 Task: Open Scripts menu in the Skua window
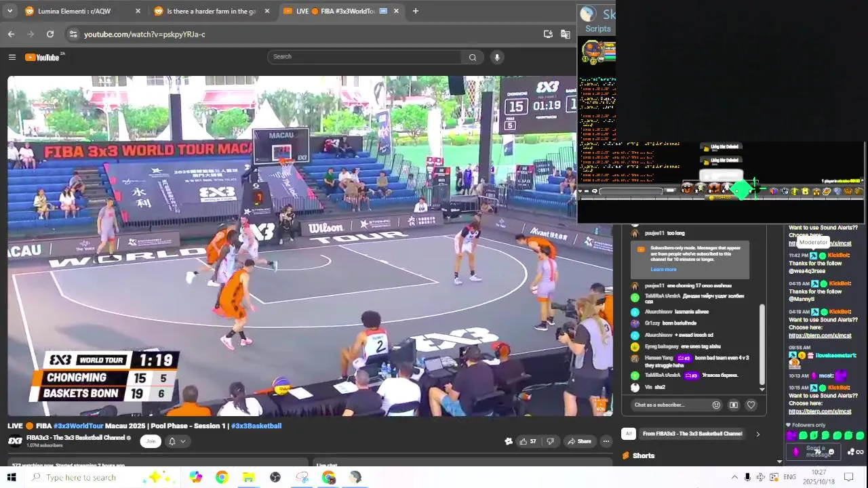pos(598,28)
